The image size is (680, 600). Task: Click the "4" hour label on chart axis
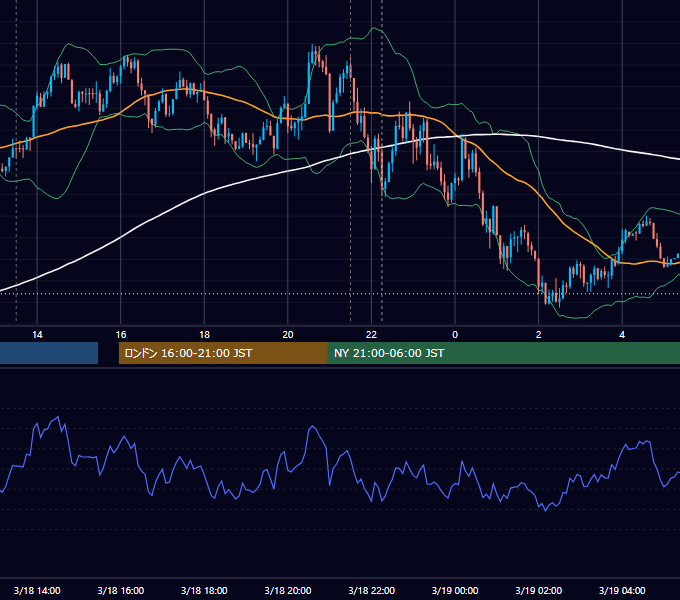(x=622, y=335)
